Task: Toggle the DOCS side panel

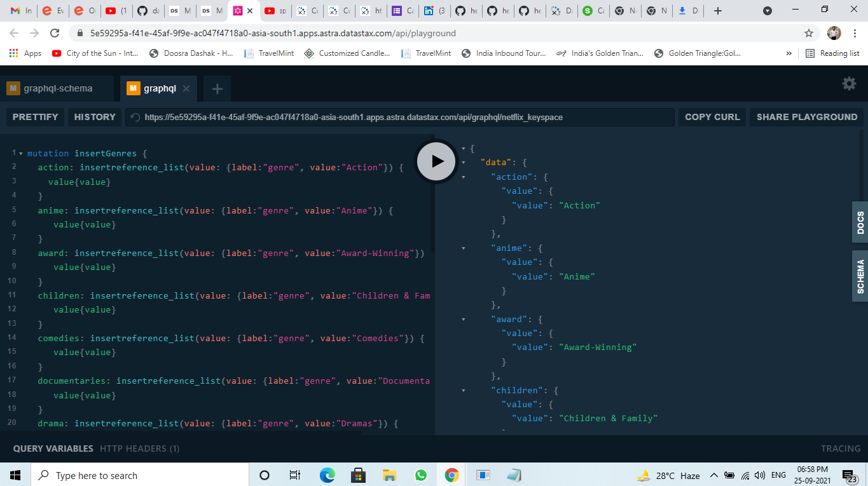Action: tap(860, 221)
